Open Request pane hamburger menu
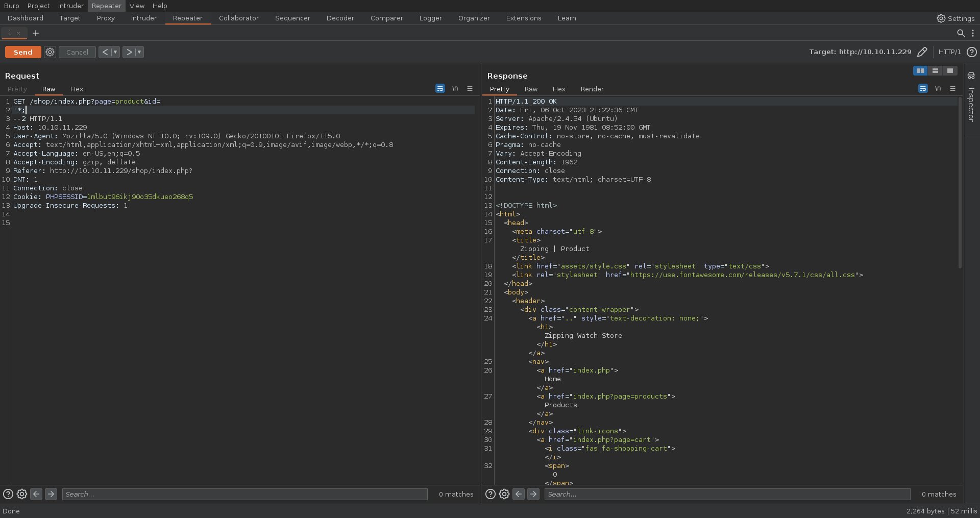Viewport: 980px width, 518px height. tap(470, 88)
